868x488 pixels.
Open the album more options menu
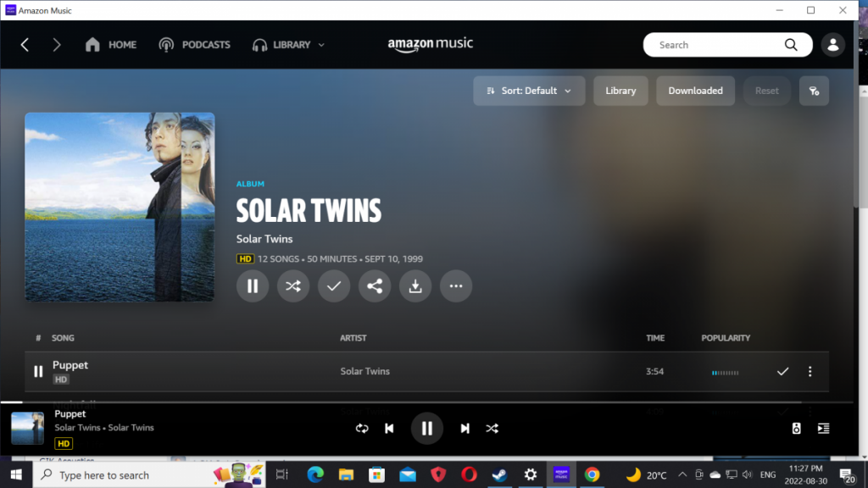pyautogui.click(x=455, y=286)
